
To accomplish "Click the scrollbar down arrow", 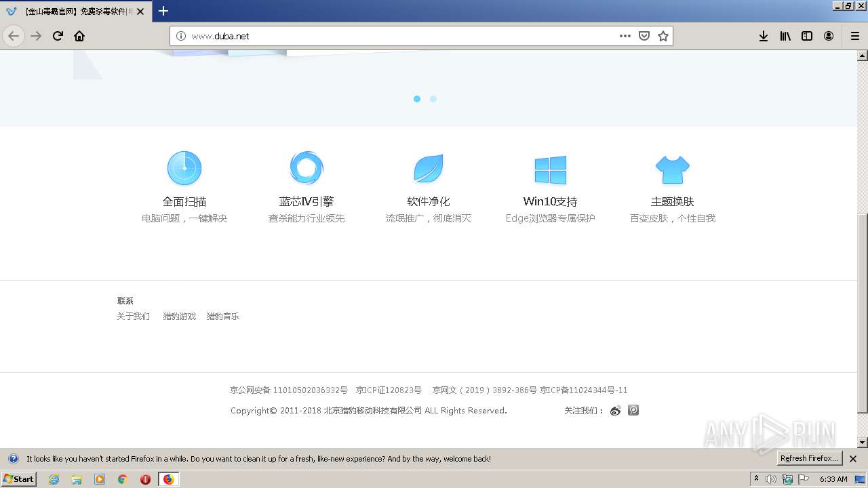I will (863, 443).
